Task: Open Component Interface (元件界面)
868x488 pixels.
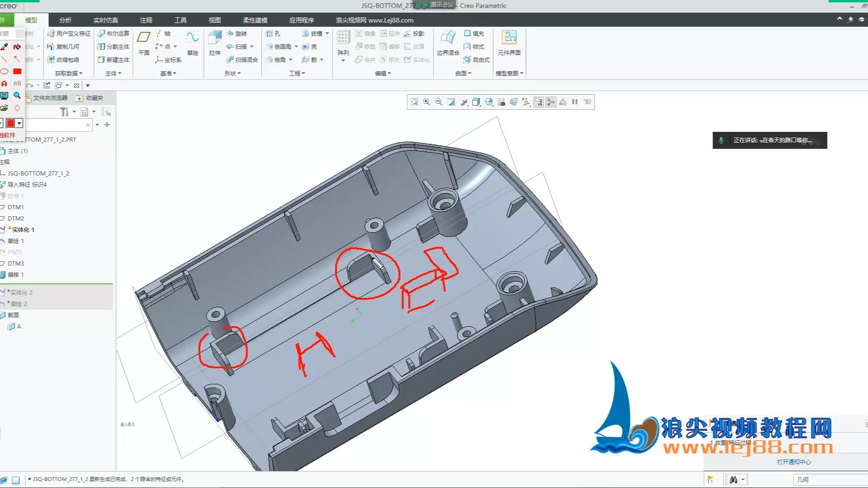Action: click(x=509, y=42)
